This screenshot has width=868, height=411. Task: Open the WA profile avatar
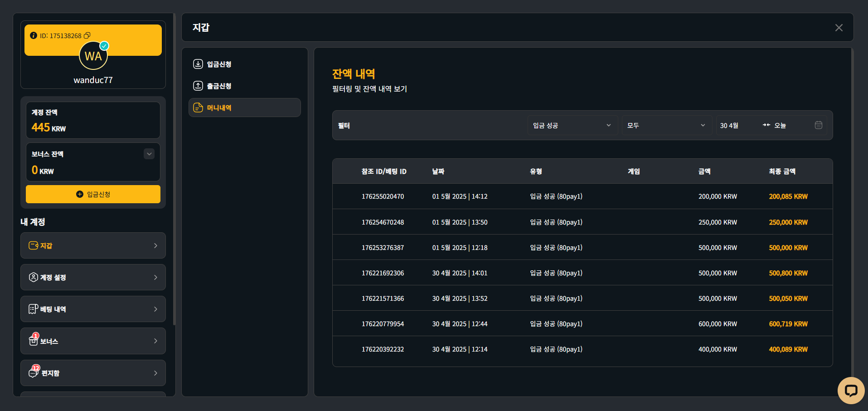click(93, 56)
